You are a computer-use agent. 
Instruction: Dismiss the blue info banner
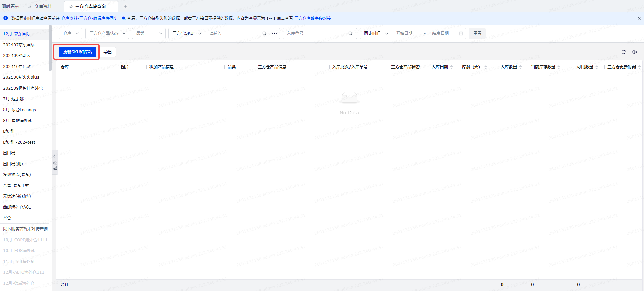[639, 18]
